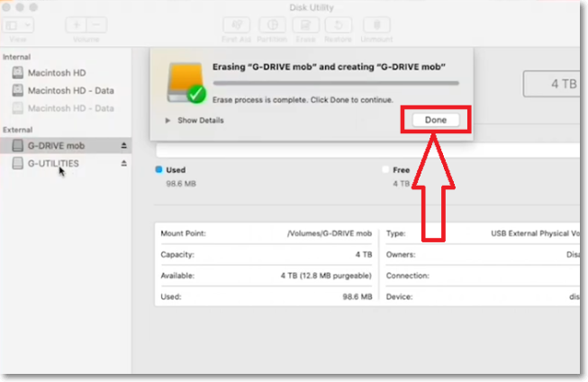The image size is (588, 382).
Task: Click the Erase process is complete message
Action: (x=303, y=100)
